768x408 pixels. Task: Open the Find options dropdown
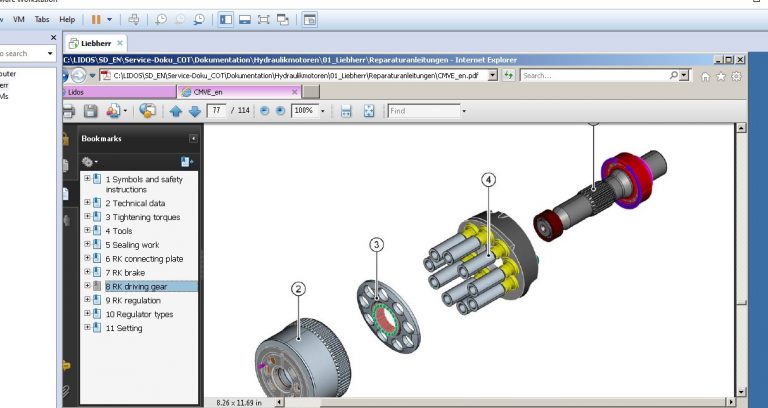point(464,111)
